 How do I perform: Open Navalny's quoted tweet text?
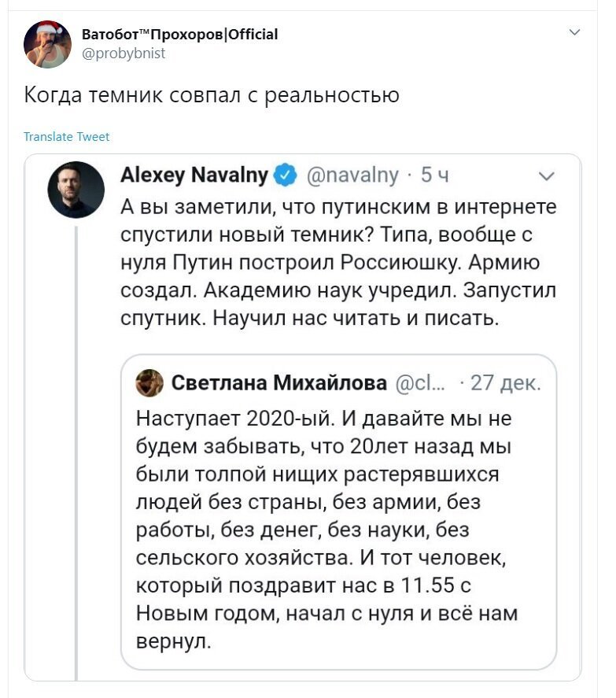click(338, 263)
